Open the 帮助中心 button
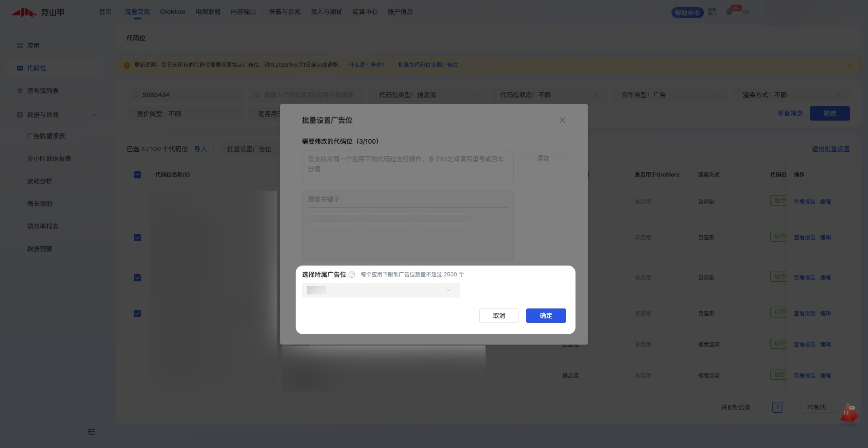868x448 pixels. point(688,13)
